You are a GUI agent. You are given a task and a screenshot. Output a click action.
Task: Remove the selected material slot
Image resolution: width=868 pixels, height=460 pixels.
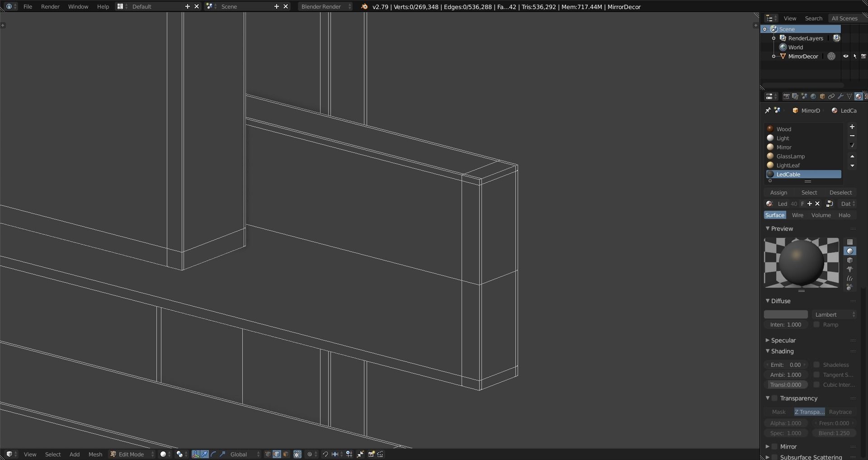852,136
